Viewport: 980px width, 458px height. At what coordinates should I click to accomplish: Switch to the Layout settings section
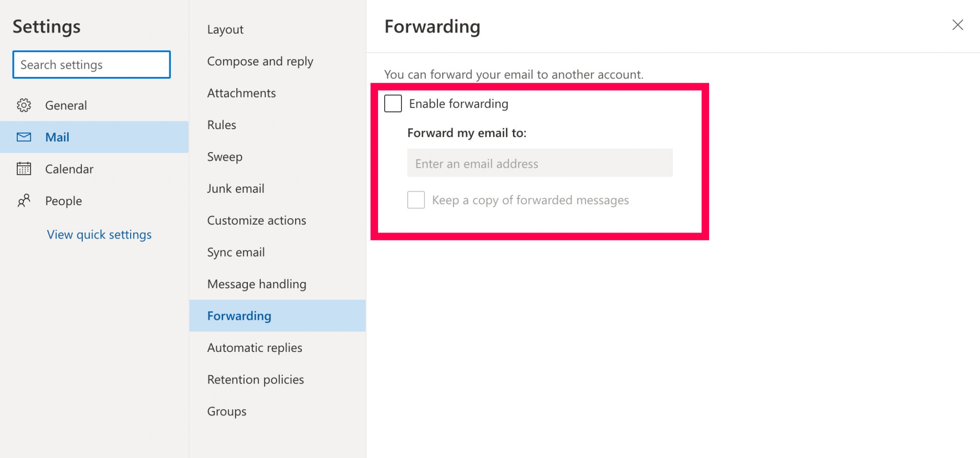[x=225, y=29]
